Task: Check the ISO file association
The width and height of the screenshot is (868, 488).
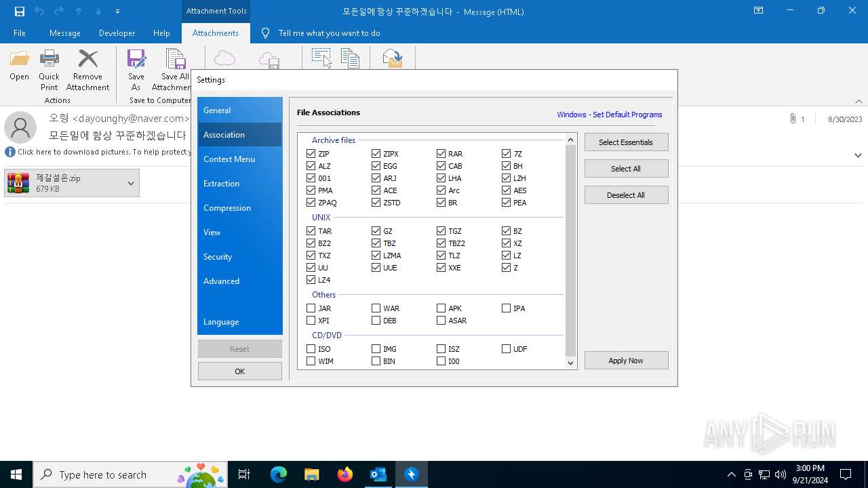Action: [x=311, y=349]
